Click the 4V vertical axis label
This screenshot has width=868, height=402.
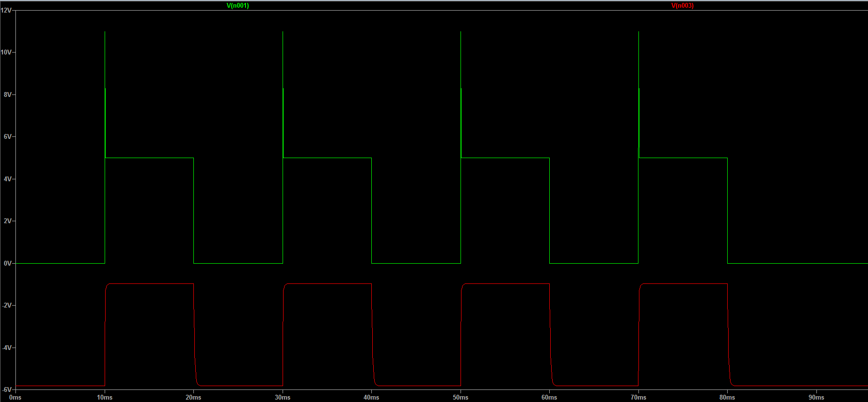[x=8, y=179]
